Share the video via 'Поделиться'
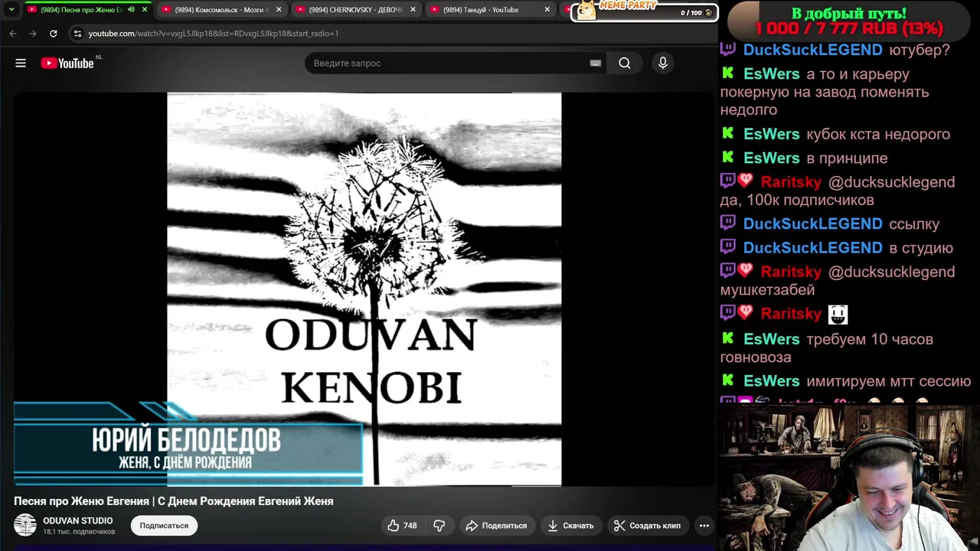 point(496,526)
